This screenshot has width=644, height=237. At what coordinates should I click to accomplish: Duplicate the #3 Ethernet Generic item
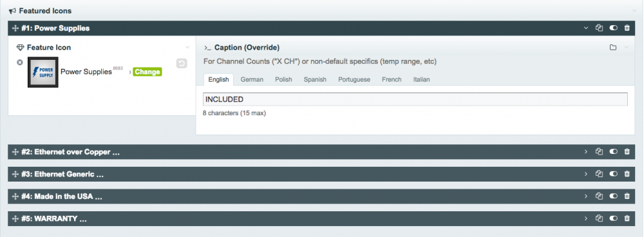pyautogui.click(x=599, y=174)
